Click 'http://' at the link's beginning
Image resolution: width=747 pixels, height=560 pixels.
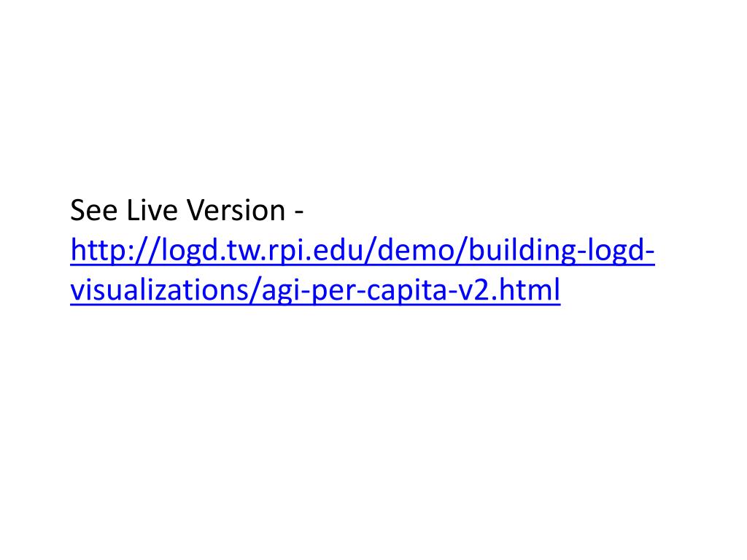click(x=115, y=250)
